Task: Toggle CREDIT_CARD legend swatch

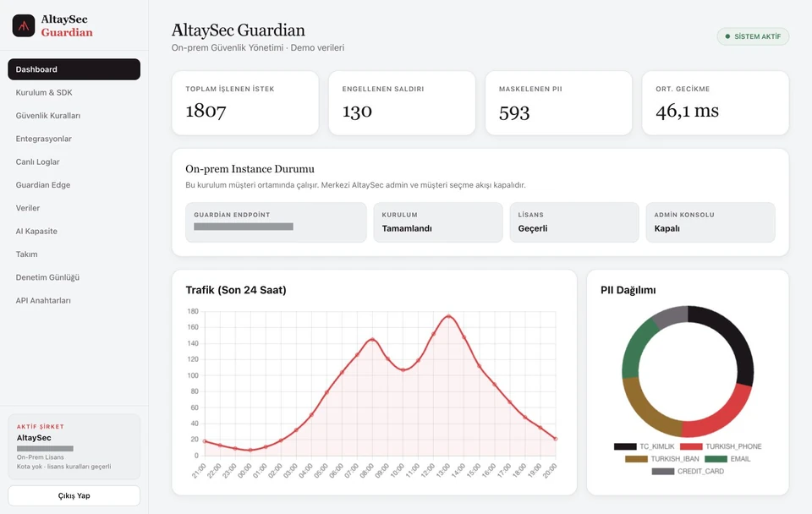Action: pyautogui.click(x=663, y=471)
